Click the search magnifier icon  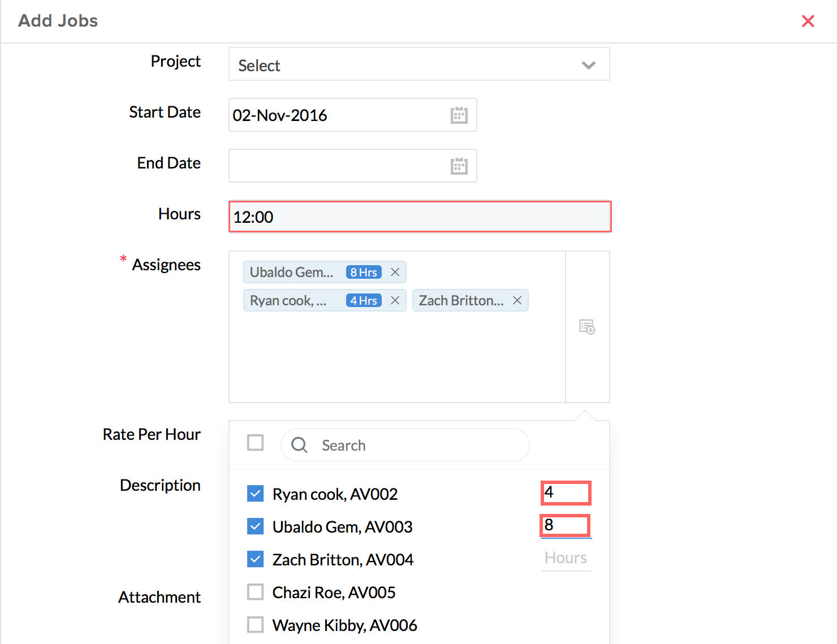pyautogui.click(x=299, y=446)
